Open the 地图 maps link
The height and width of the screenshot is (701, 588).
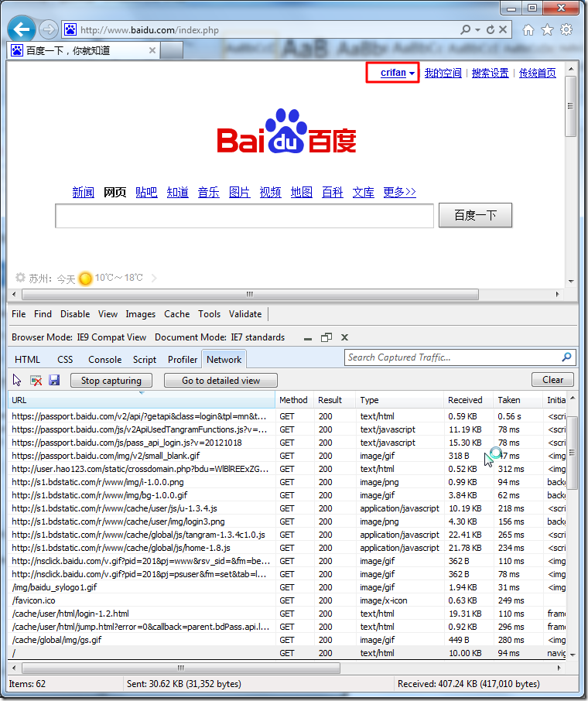coord(302,192)
